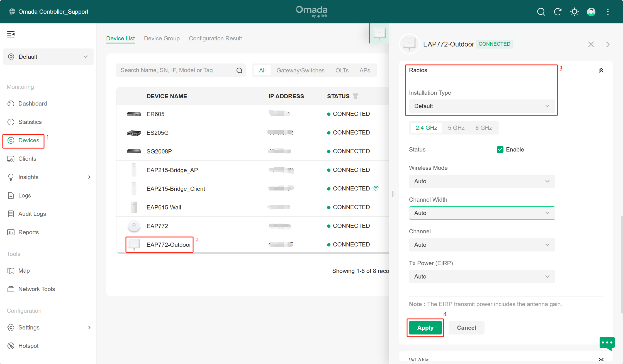
Task: Open the user account avatar
Action: tap(591, 12)
